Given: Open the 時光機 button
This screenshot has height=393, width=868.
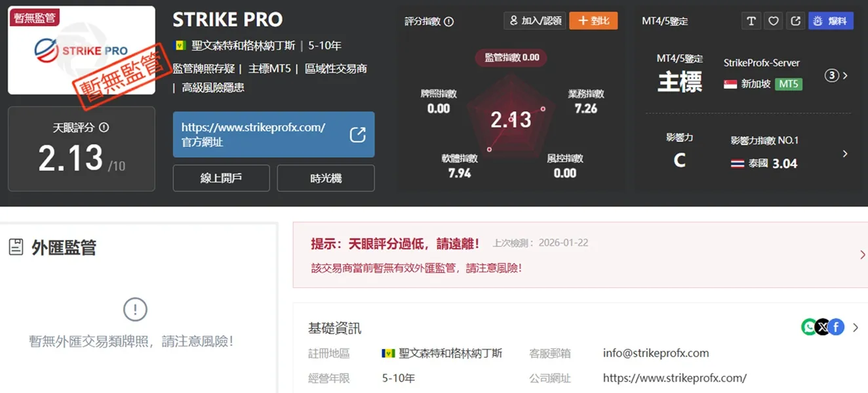Looking at the screenshot, I should [326, 178].
